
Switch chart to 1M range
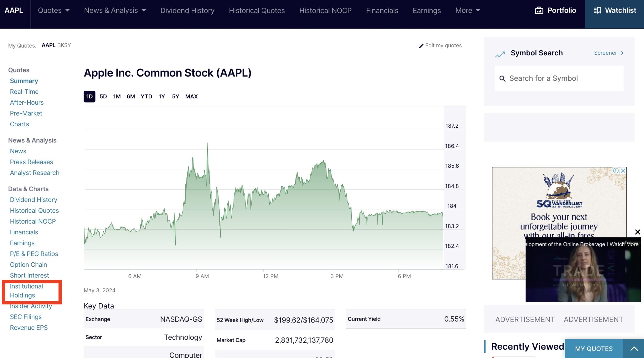click(117, 96)
